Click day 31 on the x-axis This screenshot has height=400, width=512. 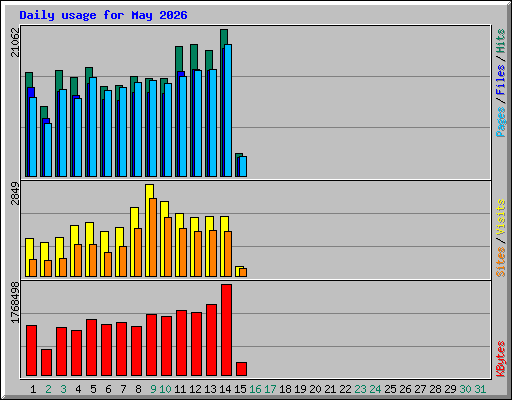coord(480,389)
